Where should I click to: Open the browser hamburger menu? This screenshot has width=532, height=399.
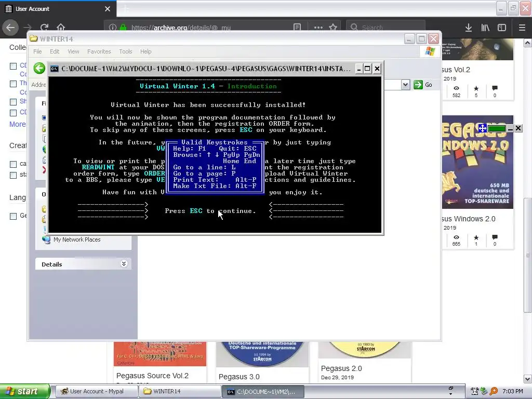click(x=522, y=28)
